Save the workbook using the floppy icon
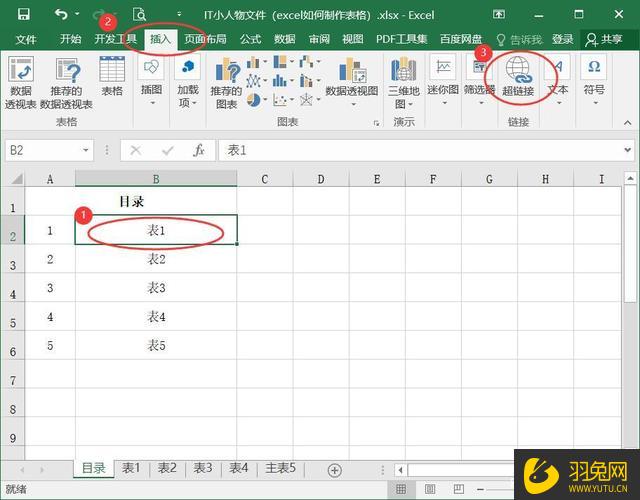Image resolution: width=640 pixels, height=500 pixels. click(x=23, y=14)
